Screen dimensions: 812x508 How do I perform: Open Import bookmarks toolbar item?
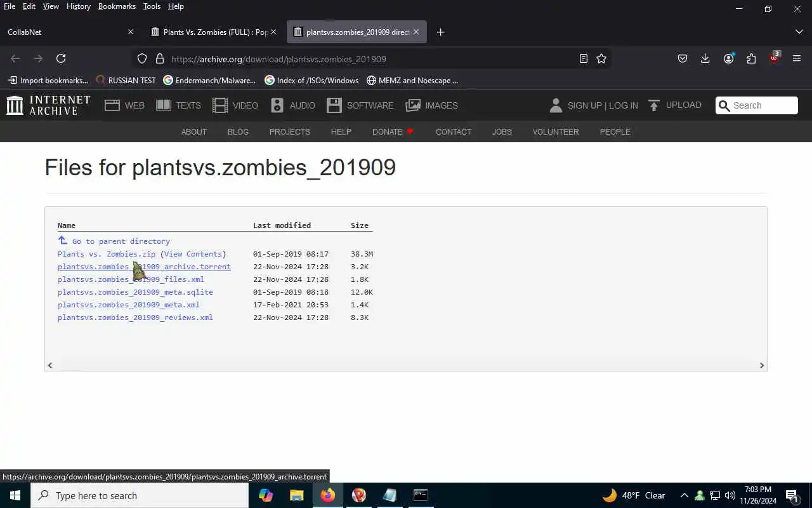48,80
